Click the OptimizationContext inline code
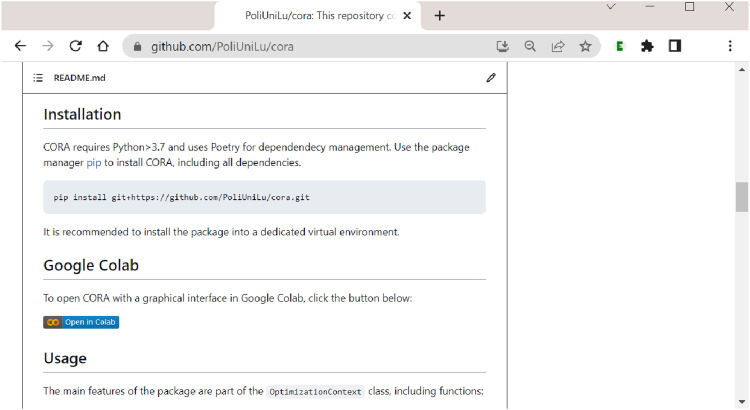Viewport: 750px width, 410px height. point(315,392)
